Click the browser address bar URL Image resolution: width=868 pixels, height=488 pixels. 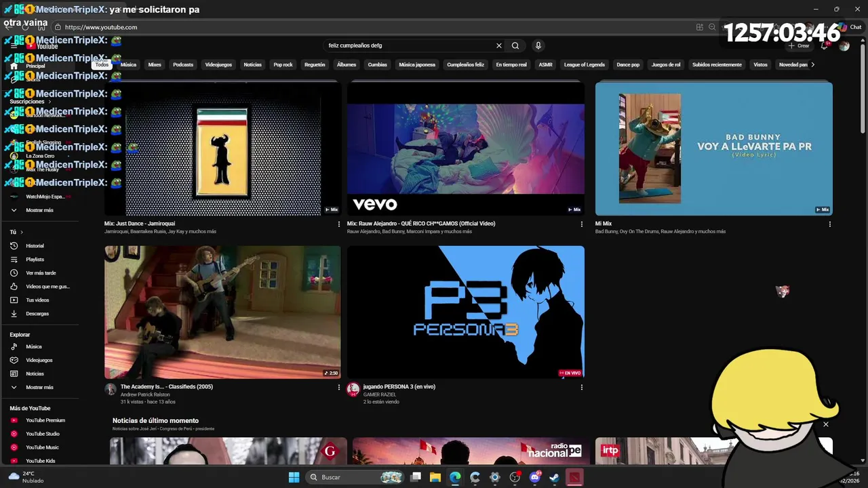pyautogui.click(x=101, y=27)
